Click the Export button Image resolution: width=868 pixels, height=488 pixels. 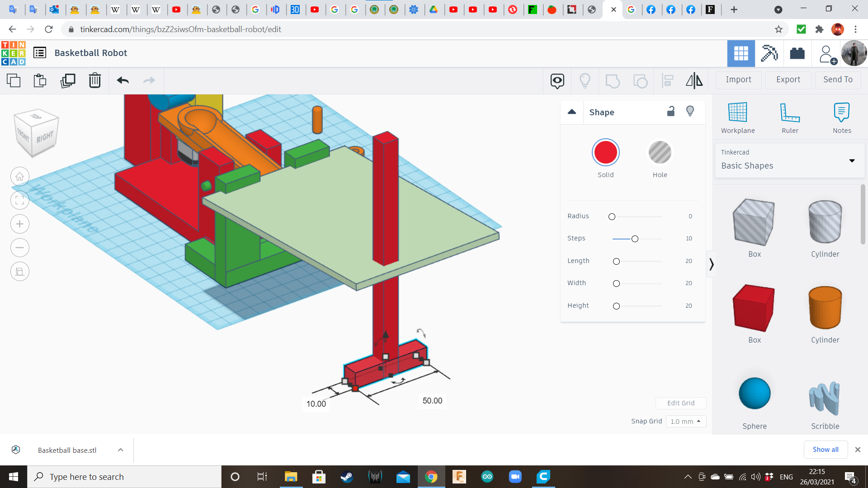point(788,80)
